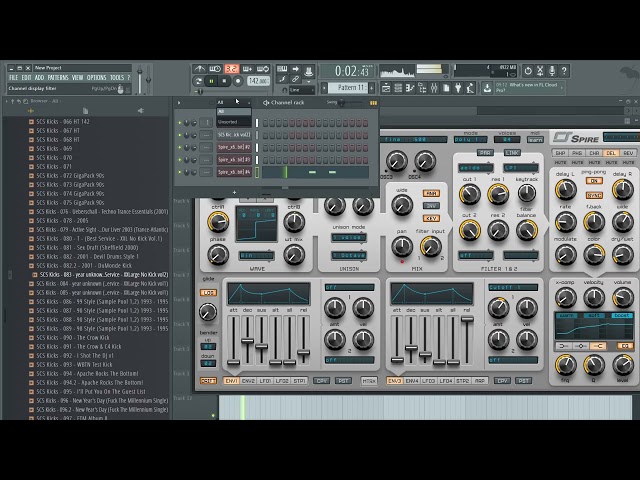Image resolution: width=640 pixels, height=480 pixels.
Task: Toggle the Spire KEY button in MIX
Action: pos(431,218)
